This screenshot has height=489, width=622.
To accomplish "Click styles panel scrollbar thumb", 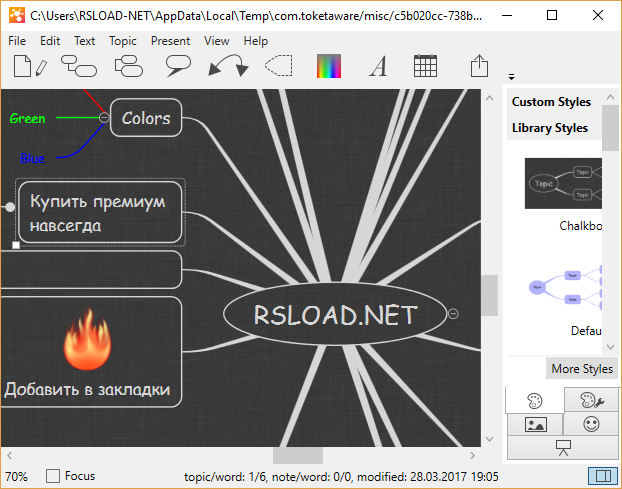I will [x=610, y=128].
